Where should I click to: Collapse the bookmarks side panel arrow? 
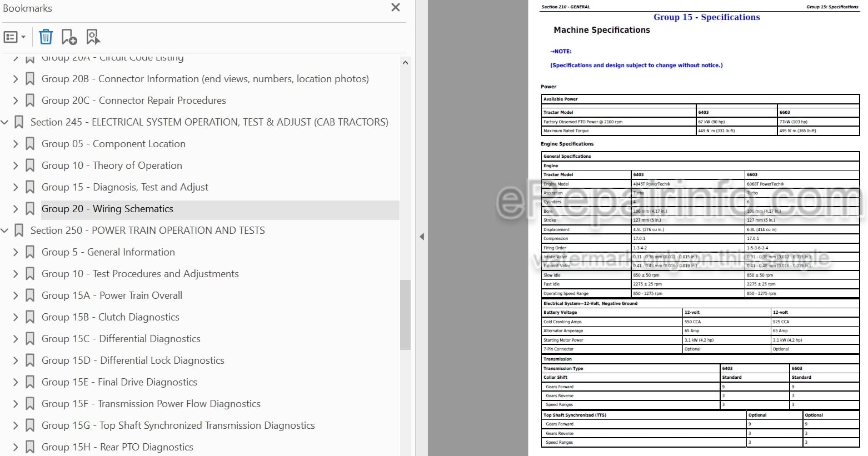tap(422, 237)
